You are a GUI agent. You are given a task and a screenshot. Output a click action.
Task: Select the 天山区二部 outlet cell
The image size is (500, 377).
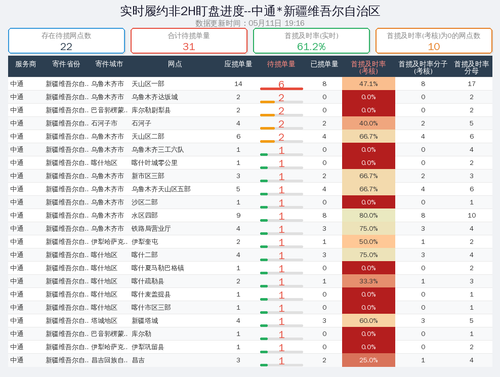pyautogui.click(x=148, y=136)
